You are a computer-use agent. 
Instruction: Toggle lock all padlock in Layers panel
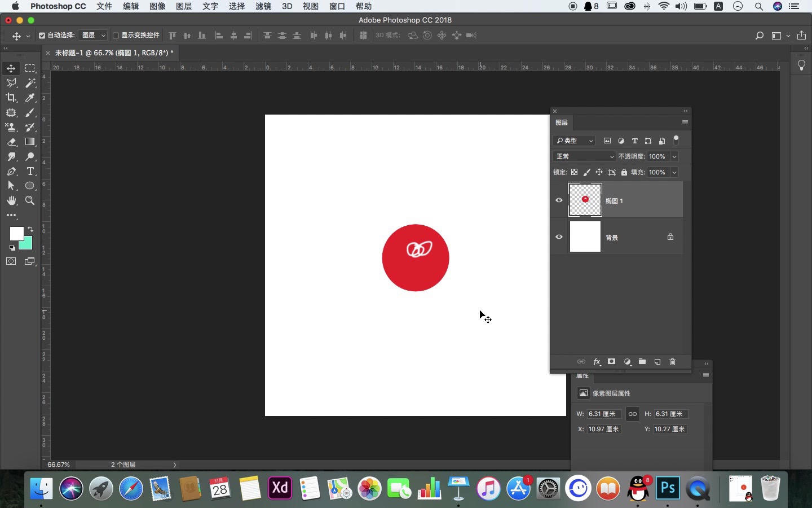(624, 172)
